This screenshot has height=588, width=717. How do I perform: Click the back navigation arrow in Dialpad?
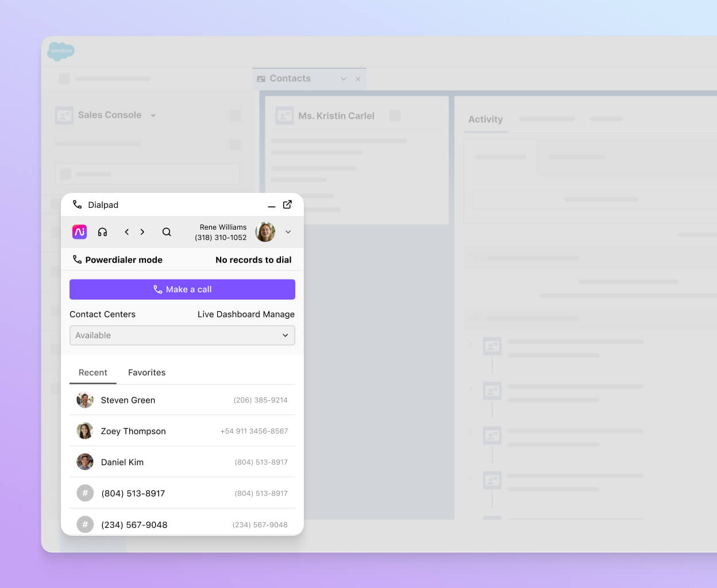click(x=127, y=231)
